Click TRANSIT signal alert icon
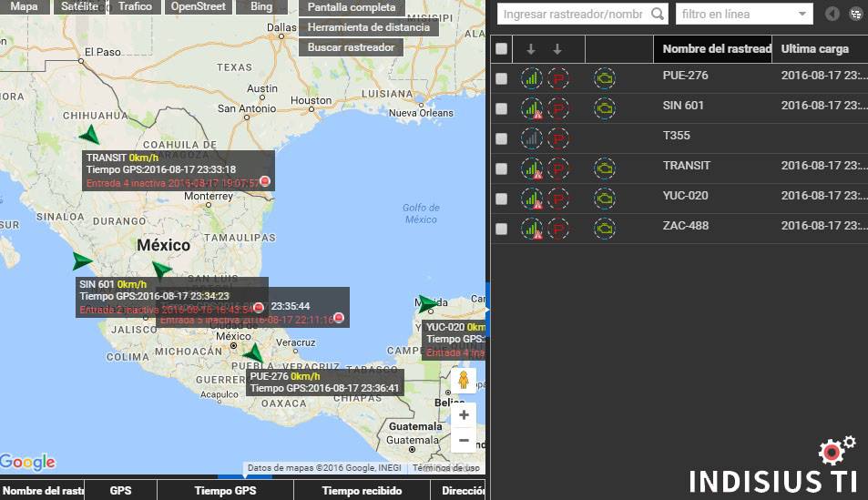The width and height of the screenshot is (868, 500). (x=531, y=168)
